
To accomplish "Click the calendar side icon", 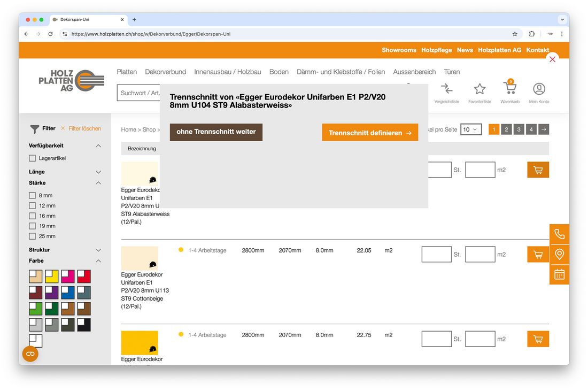I will [x=559, y=274].
